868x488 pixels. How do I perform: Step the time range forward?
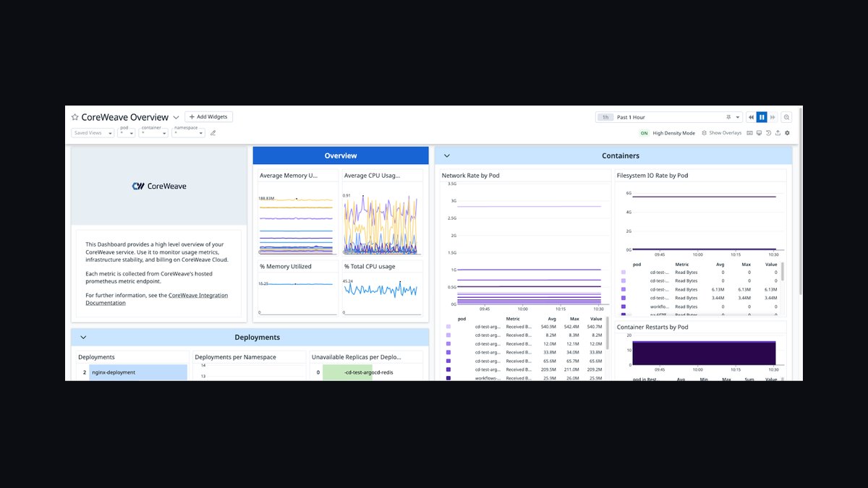coord(772,117)
